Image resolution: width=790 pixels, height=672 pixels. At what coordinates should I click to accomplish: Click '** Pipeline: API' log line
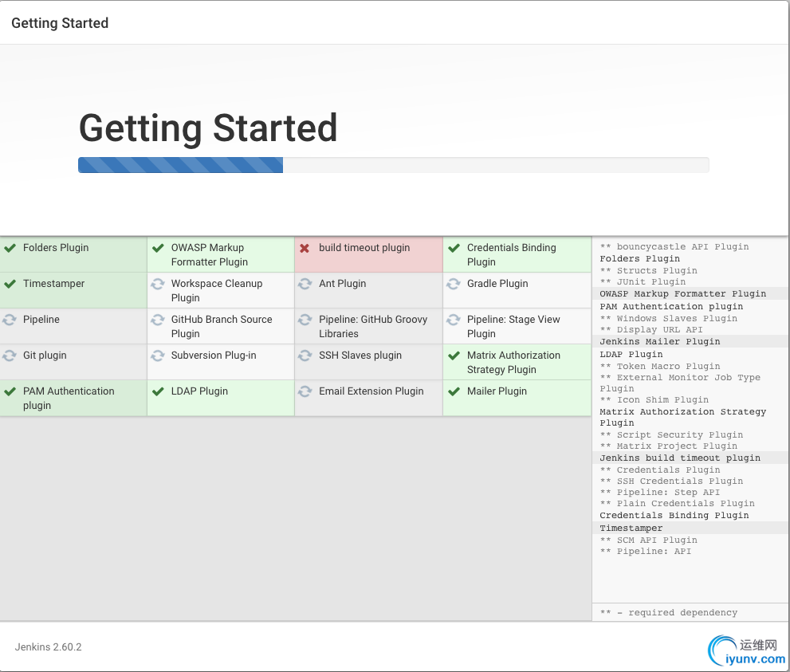click(x=646, y=552)
